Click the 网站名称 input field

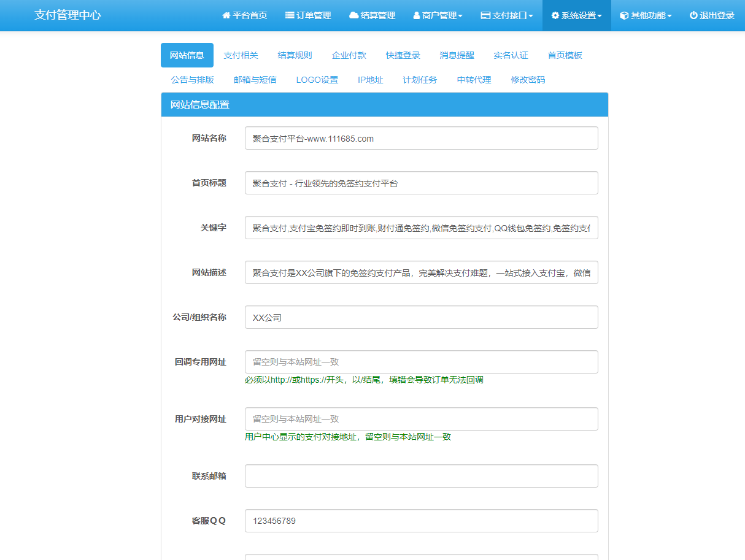(422, 138)
